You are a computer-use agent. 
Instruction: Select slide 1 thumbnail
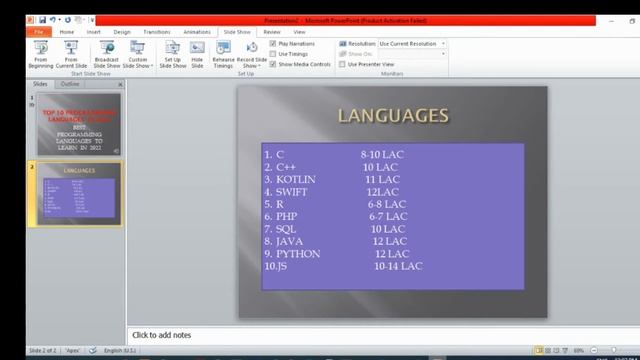79,124
